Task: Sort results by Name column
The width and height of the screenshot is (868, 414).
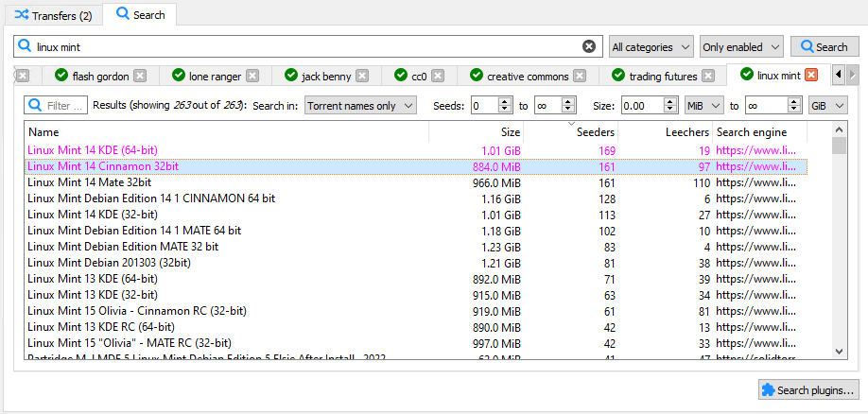Action: tap(227, 132)
